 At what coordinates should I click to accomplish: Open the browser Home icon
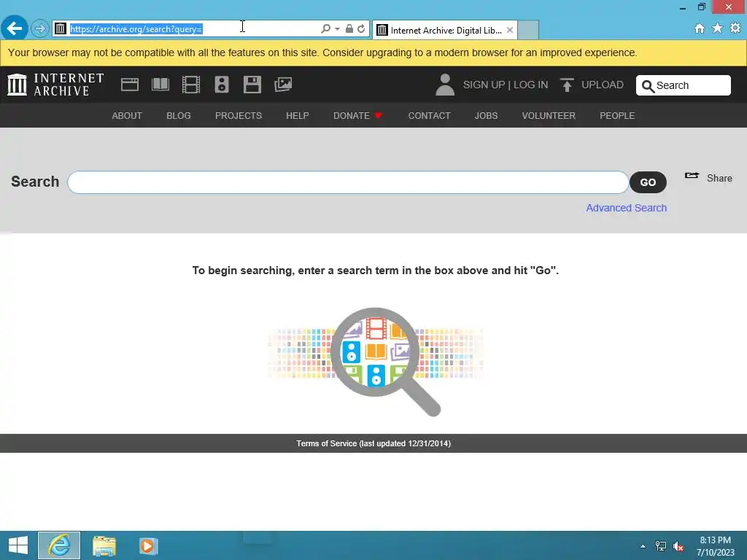[700, 28]
